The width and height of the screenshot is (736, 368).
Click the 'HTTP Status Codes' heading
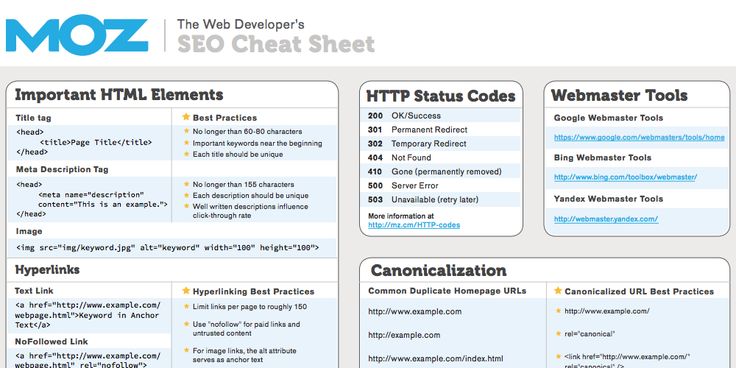pos(441,96)
